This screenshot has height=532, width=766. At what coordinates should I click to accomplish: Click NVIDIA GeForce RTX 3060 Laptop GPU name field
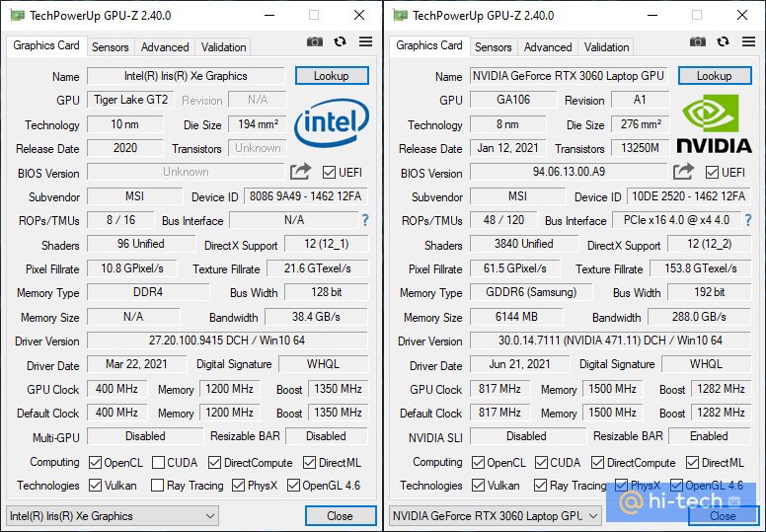point(569,76)
